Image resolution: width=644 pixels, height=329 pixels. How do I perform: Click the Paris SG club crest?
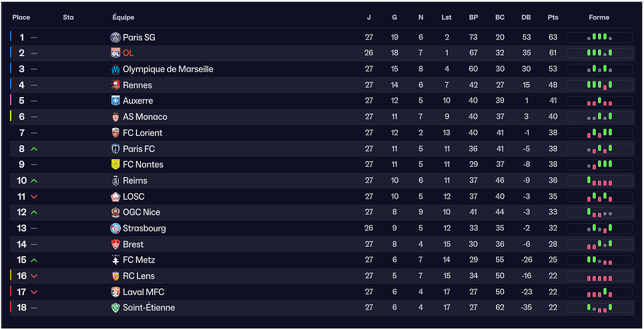116,37
